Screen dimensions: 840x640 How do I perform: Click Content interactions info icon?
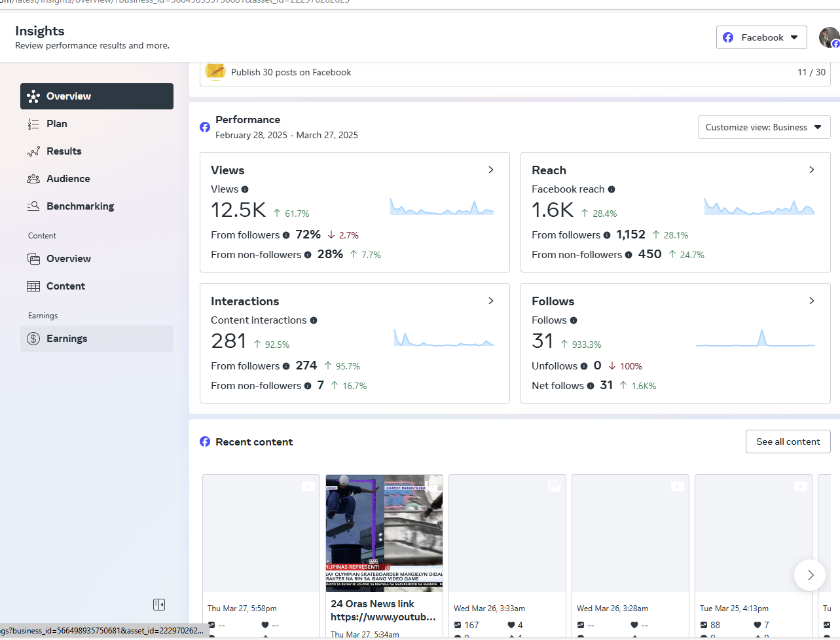314,320
